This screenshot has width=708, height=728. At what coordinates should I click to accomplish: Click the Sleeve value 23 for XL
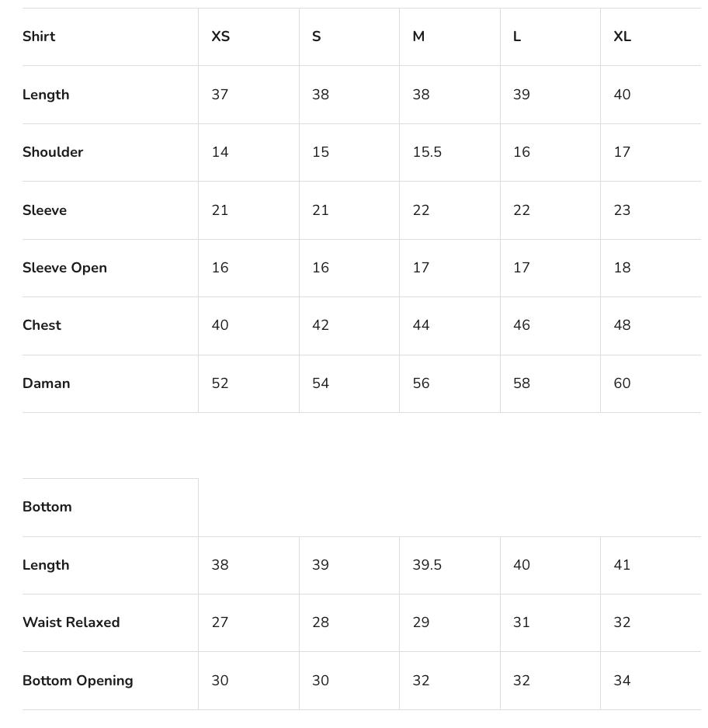622,210
